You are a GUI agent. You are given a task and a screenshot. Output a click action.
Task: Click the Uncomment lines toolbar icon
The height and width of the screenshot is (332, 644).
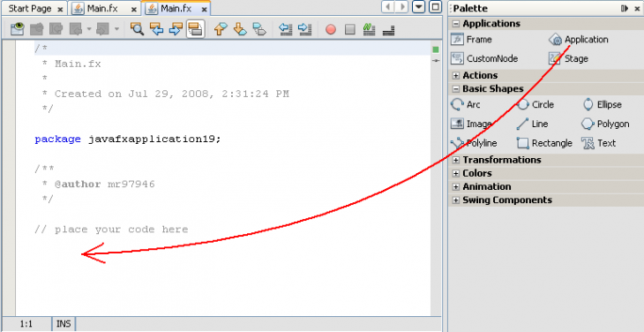[388, 30]
